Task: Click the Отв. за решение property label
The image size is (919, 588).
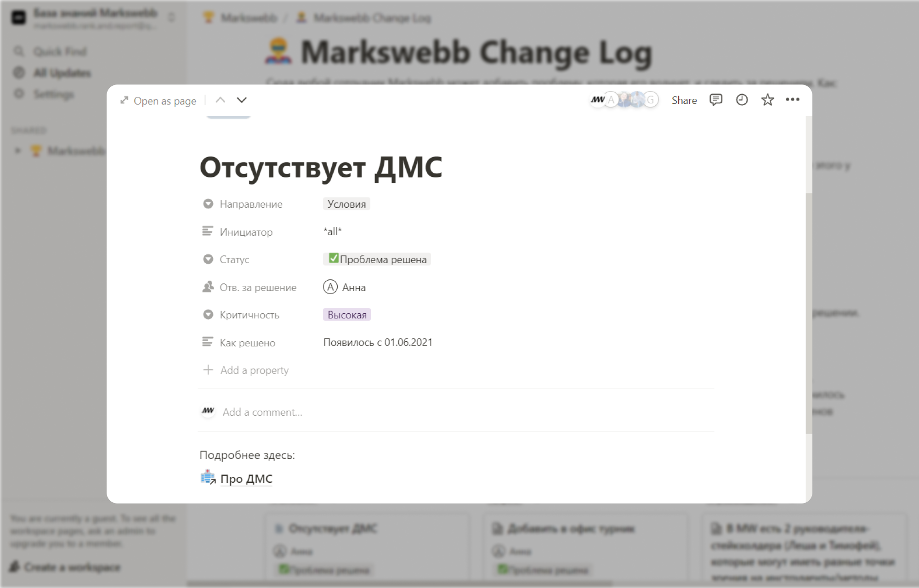Action: (258, 288)
